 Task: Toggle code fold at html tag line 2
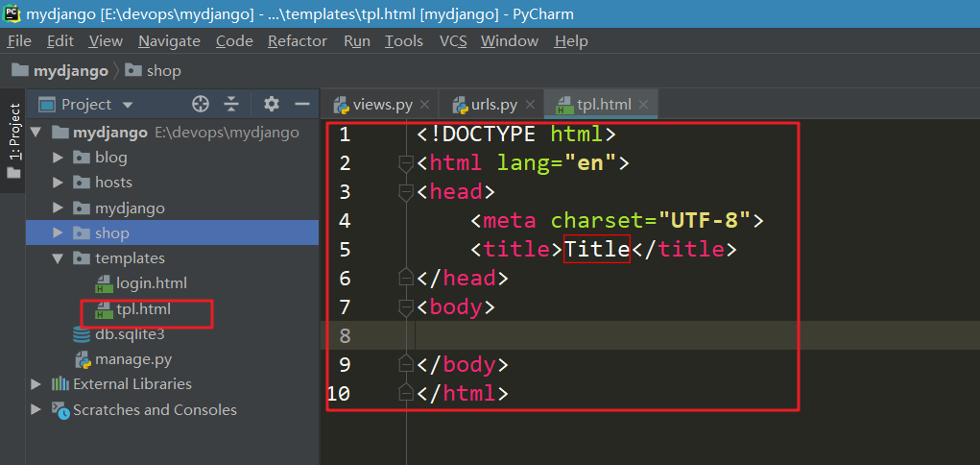[x=405, y=163]
